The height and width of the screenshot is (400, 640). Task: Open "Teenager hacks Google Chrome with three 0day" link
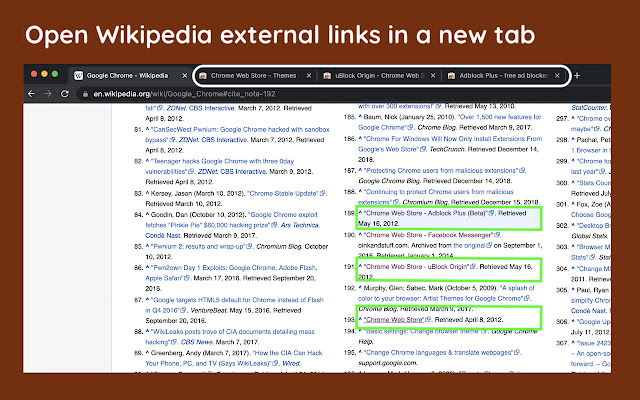[219, 166]
